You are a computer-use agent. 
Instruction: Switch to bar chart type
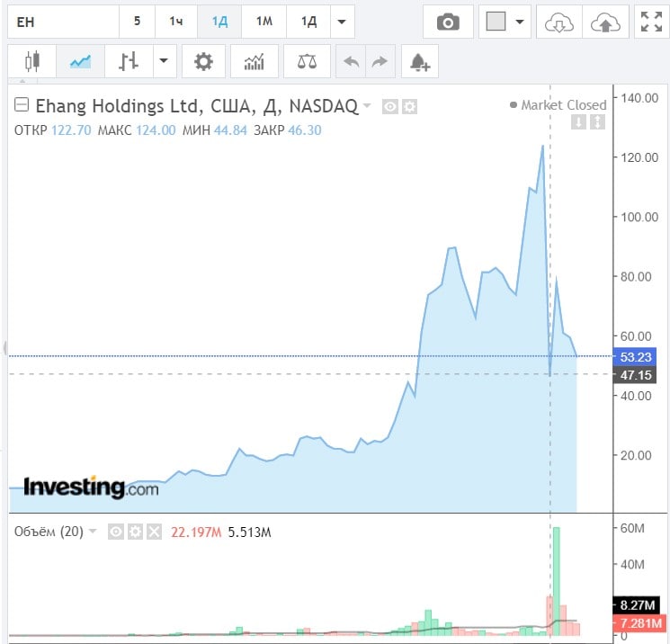(129, 61)
